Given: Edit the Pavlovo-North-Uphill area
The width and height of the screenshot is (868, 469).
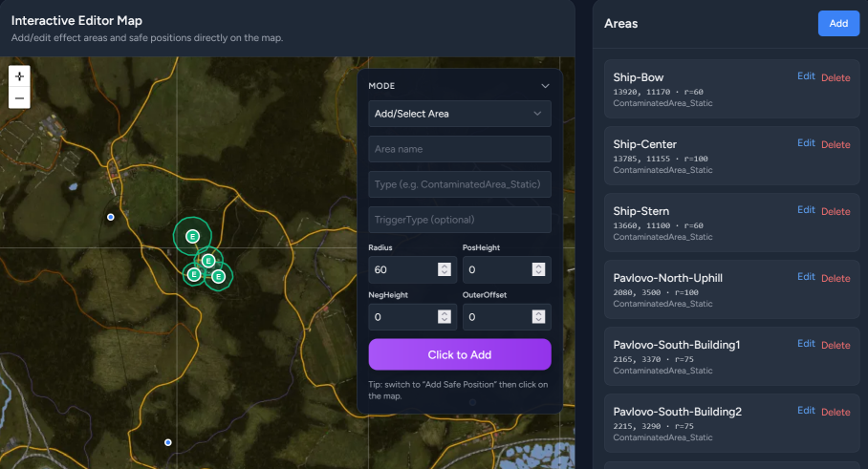Looking at the screenshot, I should (806, 277).
